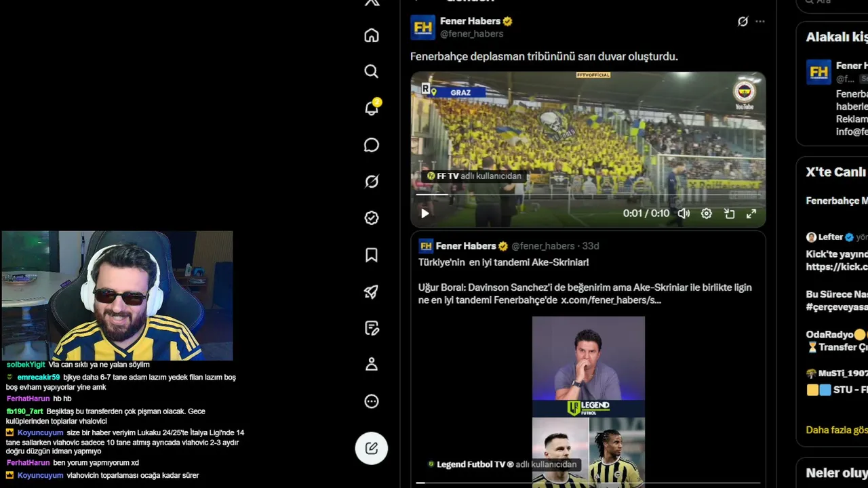Click FerhatHarun's 'ben yorum yapmıyorum xd' message

(96, 463)
